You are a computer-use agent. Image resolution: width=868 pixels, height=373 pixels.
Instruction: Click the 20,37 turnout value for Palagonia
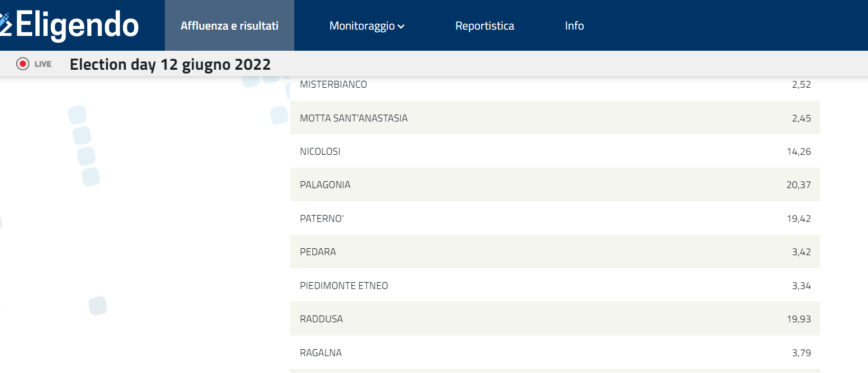[x=798, y=184]
